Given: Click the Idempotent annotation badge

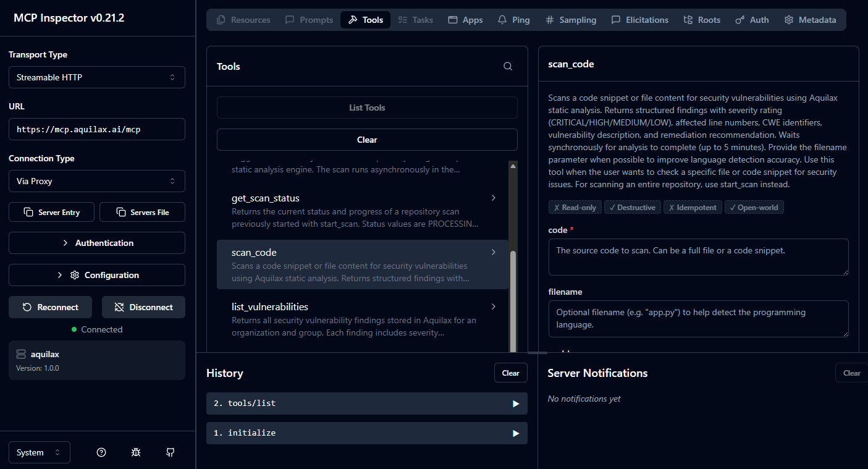Looking at the screenshot, I should click(693, 208).
